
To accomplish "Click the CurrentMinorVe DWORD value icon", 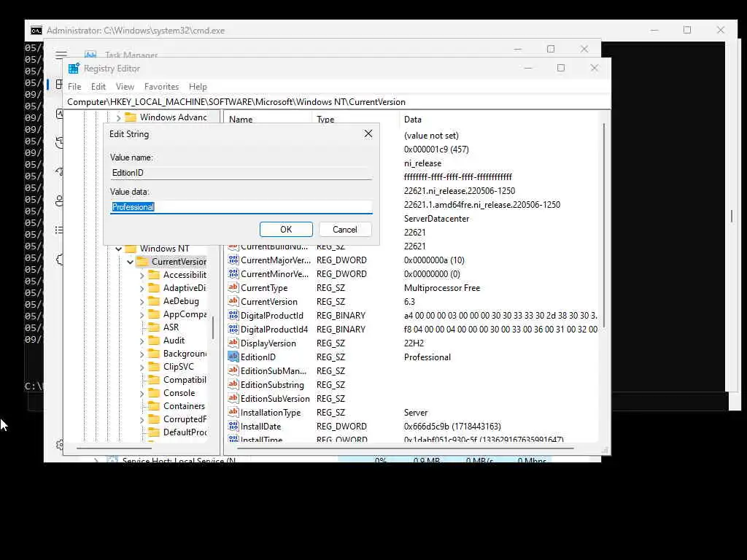I will [x=233, y=274].
